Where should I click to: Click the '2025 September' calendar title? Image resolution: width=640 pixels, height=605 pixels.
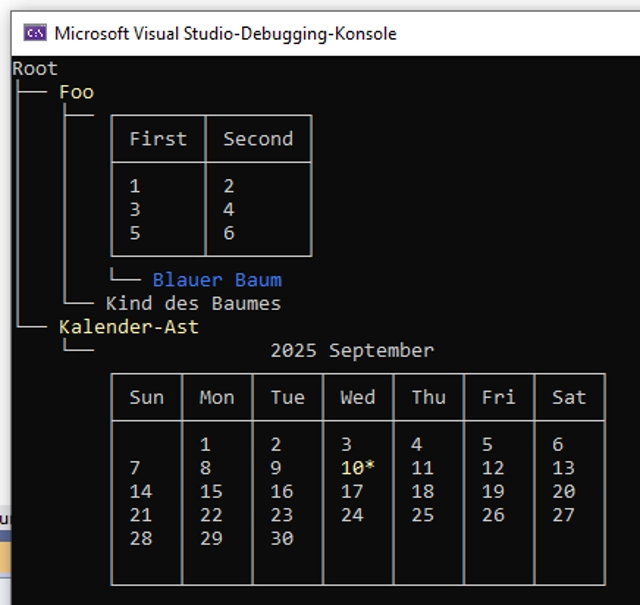352,350
